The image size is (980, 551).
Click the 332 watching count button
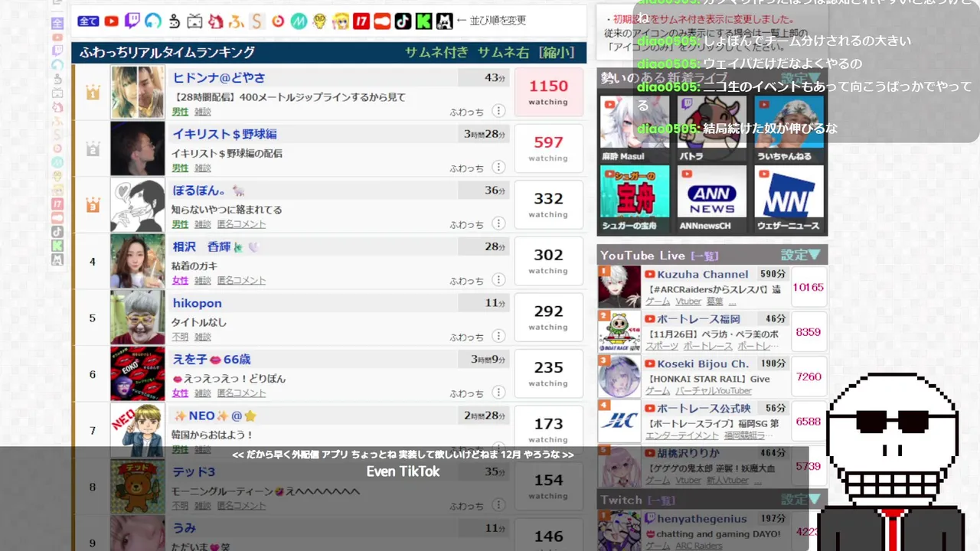[x=548, y=205]
